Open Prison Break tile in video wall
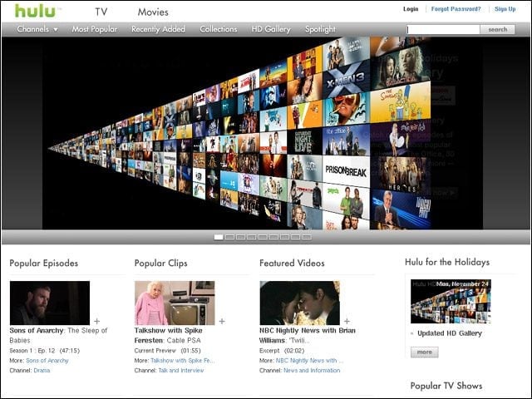Screen dimensions: 532x399 346,171
